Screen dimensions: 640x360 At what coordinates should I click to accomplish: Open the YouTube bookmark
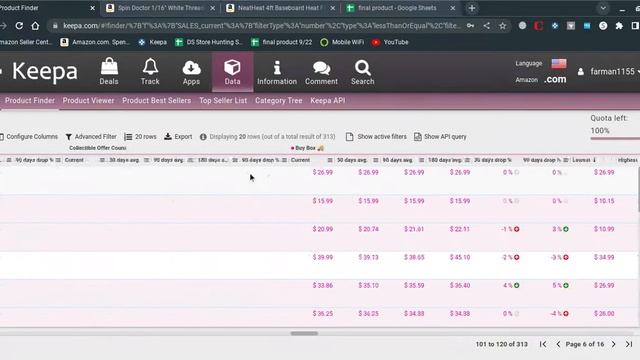point(390,42)
